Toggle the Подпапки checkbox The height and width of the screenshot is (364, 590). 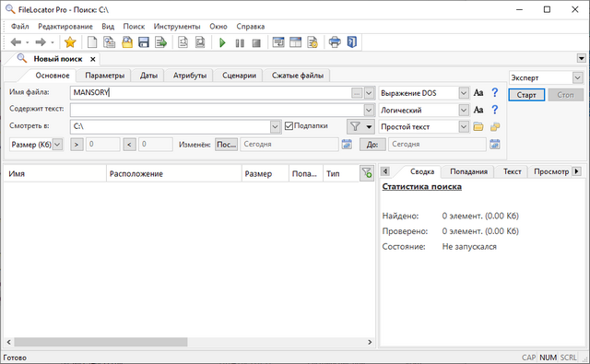coord(289,126)
